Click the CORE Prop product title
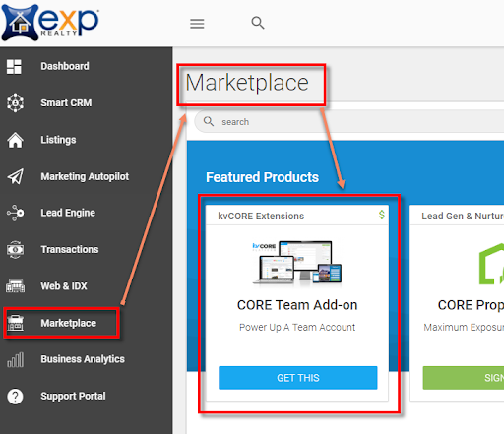 pos(471,305)
